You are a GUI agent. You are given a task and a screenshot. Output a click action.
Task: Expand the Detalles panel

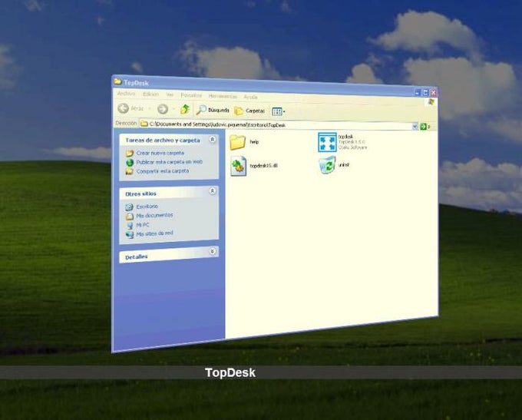[x=213, y=251]
